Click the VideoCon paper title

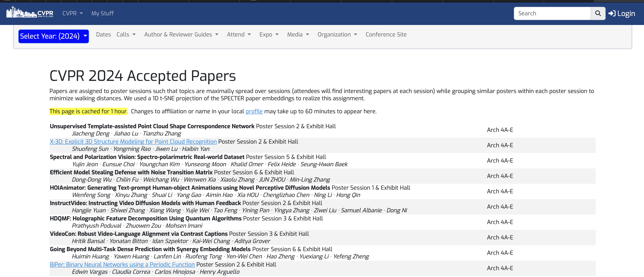(x=139, y=234)
